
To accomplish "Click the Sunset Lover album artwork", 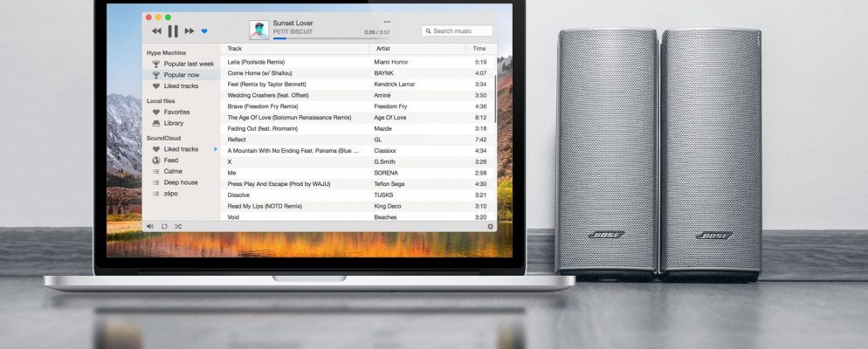I will 259,30.
